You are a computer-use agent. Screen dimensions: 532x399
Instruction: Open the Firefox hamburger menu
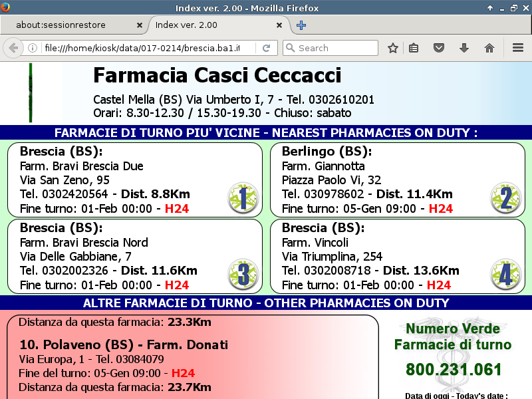coord(518,48)
